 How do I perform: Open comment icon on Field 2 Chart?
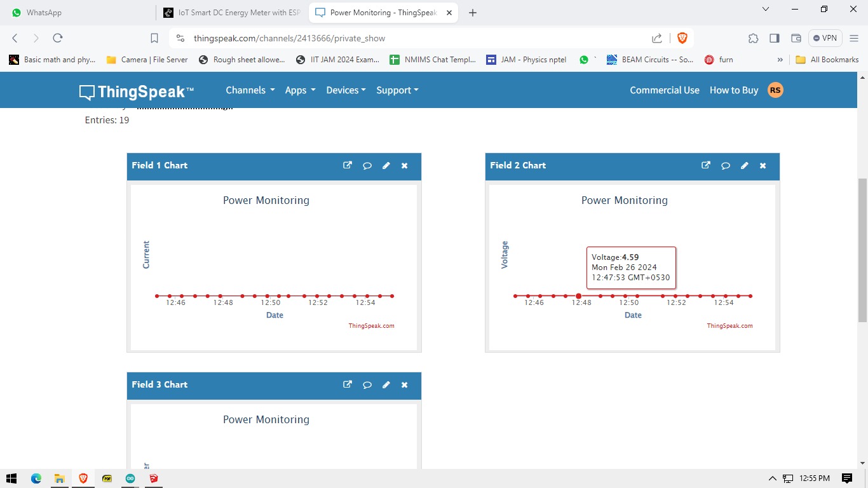click(725, 165)
